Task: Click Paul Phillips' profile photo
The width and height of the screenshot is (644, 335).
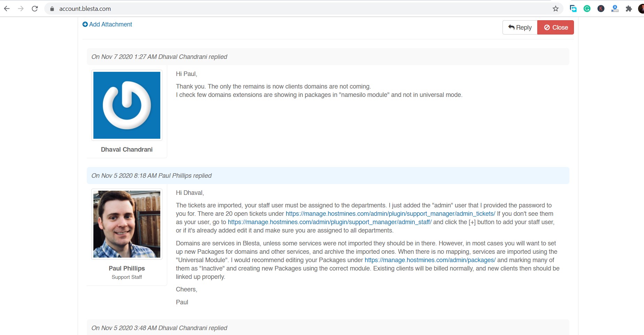Action: point(127,224)
